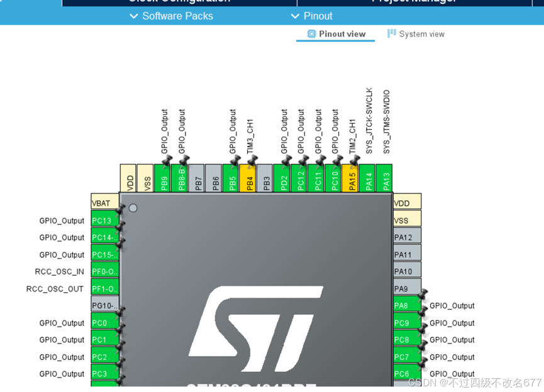Select the PC11 pin

pos(316,178)
